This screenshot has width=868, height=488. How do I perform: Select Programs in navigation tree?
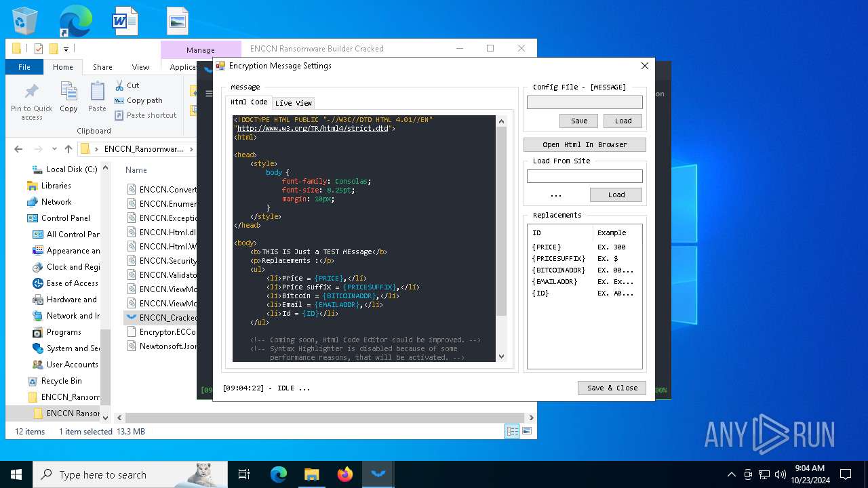64,332
